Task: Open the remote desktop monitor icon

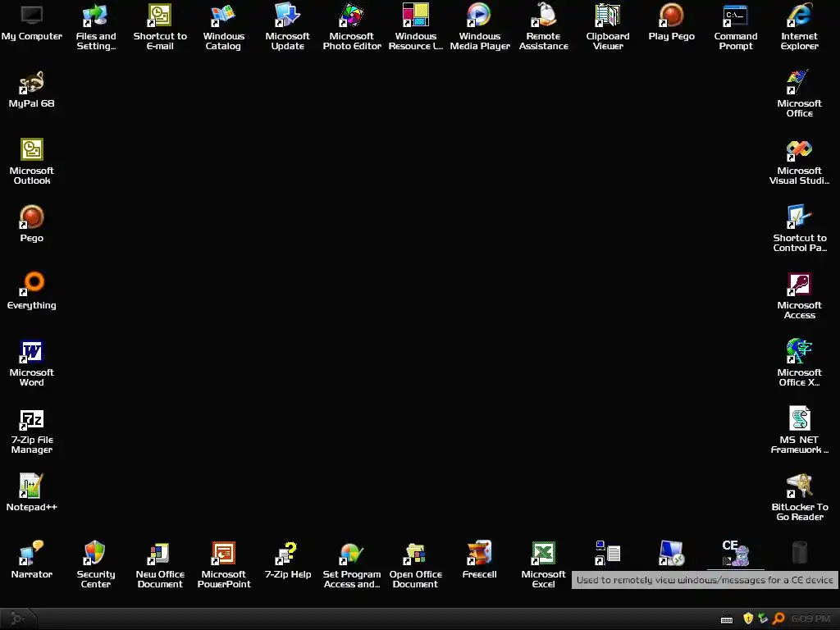Action: point(671,554)
